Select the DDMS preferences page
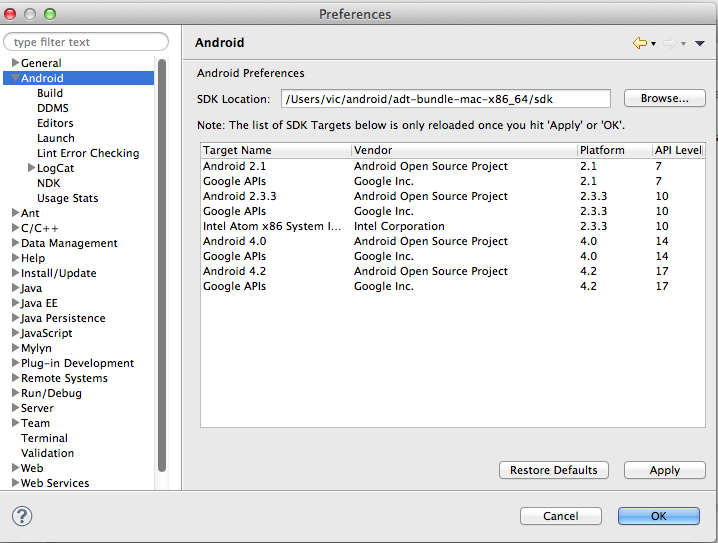Image resolution: width=718 pixels, height=543 pixels. click(53, 108)
